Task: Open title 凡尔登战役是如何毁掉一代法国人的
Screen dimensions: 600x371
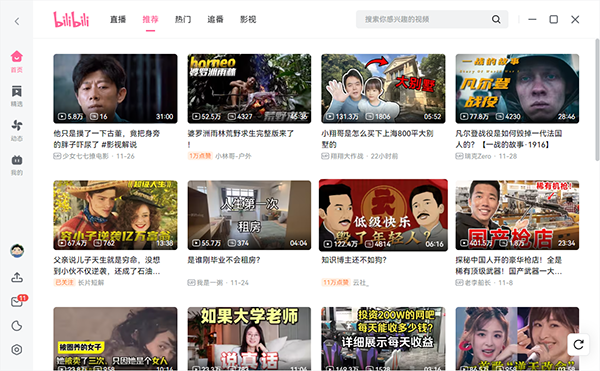Action: point(509,139)
